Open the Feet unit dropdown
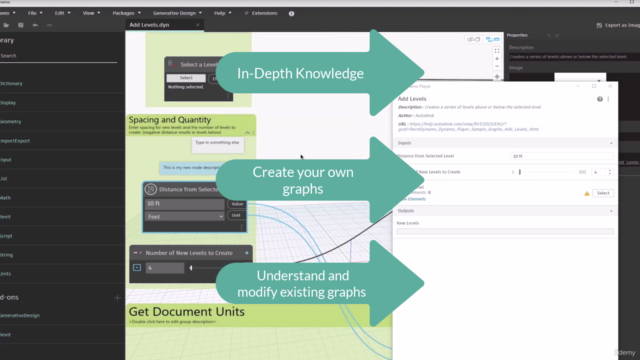640x360 pixels. (184, 217)
